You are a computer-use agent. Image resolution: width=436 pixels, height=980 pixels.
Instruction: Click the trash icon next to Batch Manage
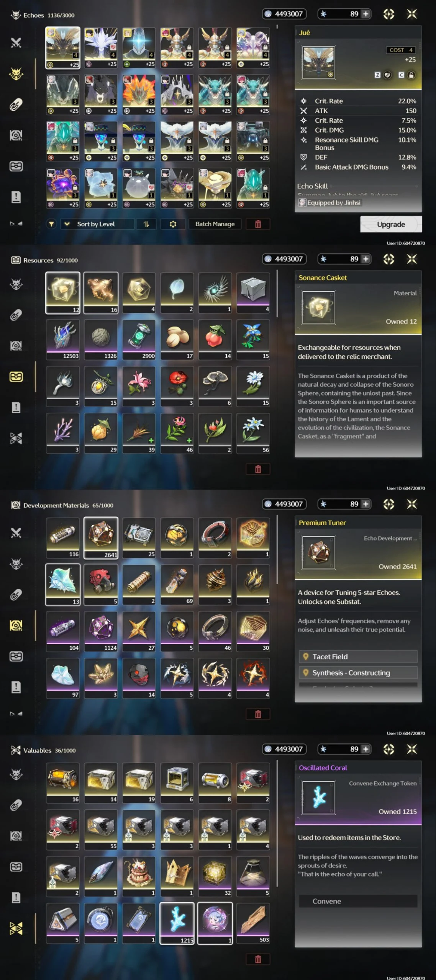[x=258, y=224]
